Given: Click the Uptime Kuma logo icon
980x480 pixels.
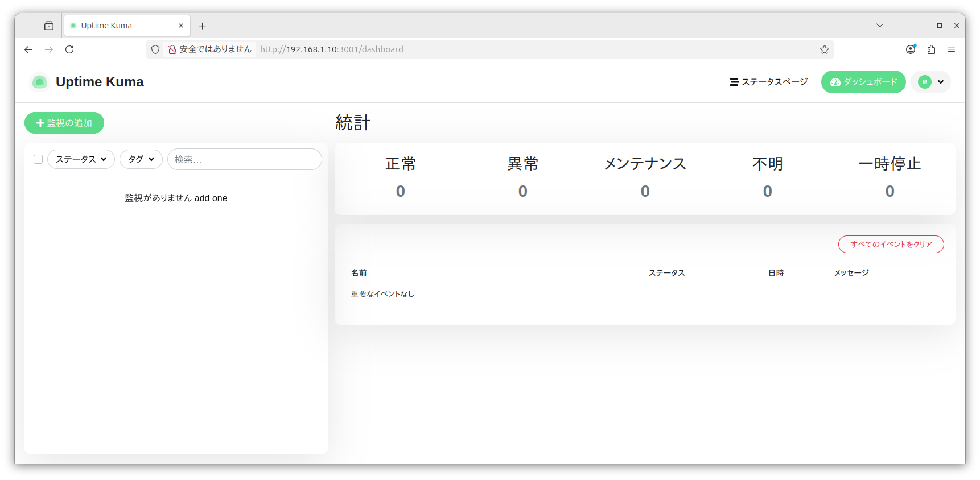Looking at the screenshot, I should pyautogui.click(x=39, y=82).
